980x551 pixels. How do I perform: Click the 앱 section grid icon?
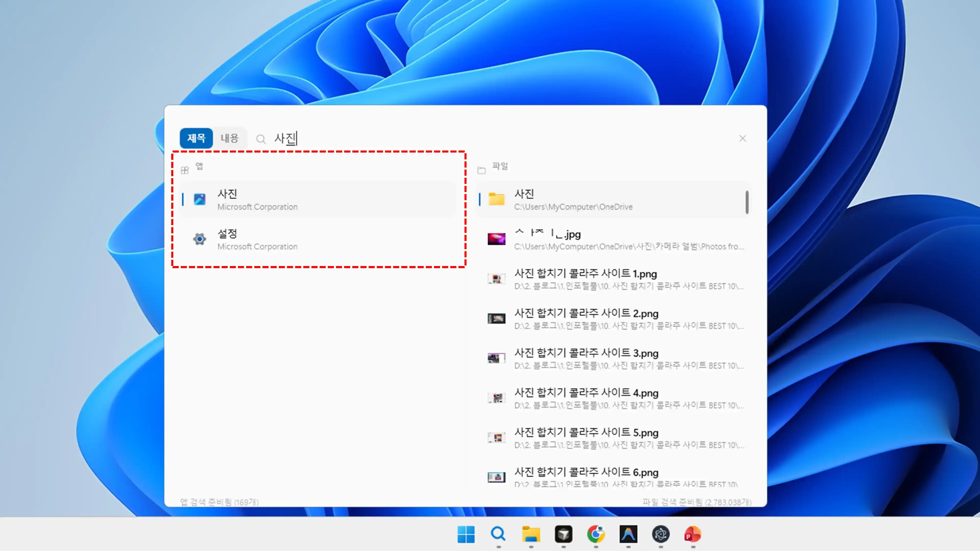pyautogui.click(x=185, y=170)
